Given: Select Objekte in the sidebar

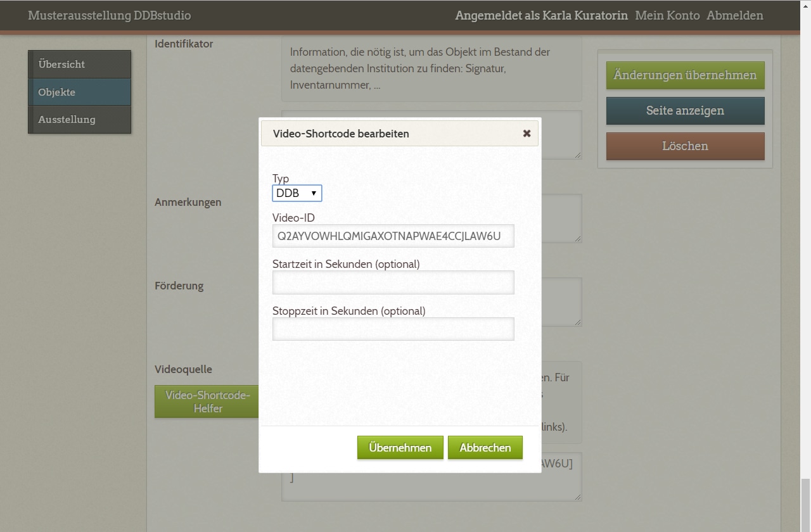Looking at the screenshot, I should point(80,92).
